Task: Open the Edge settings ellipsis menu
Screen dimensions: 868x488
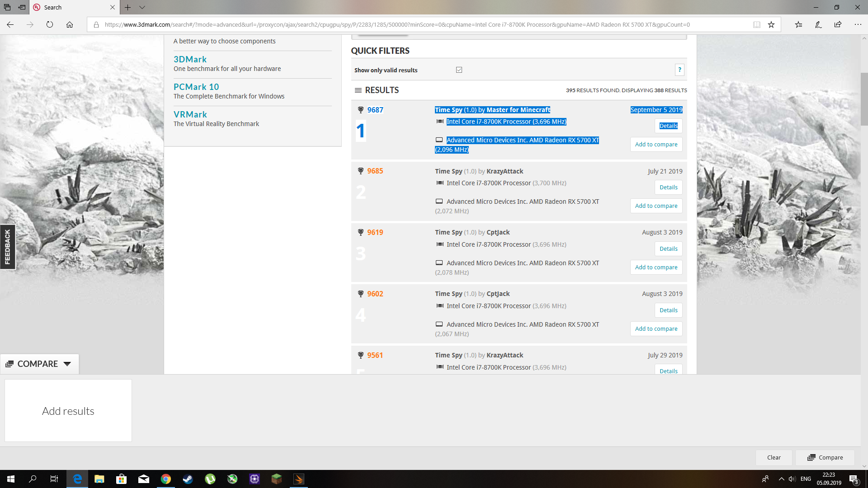Action: (x=858, y=25)
